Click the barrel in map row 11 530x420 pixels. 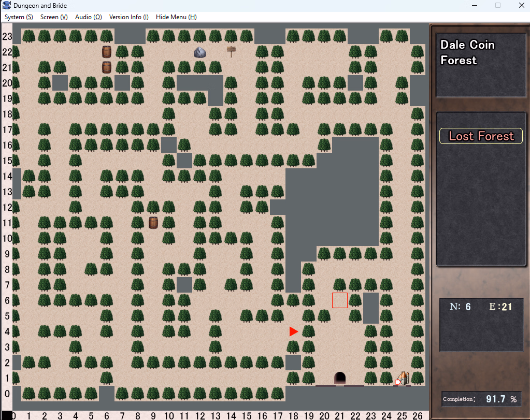point(153,223)
